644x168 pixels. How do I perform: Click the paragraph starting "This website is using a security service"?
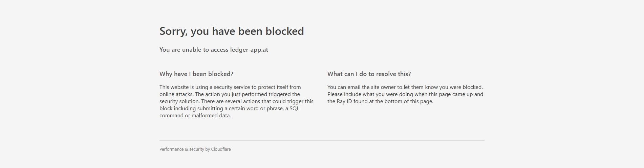point(237,101)
